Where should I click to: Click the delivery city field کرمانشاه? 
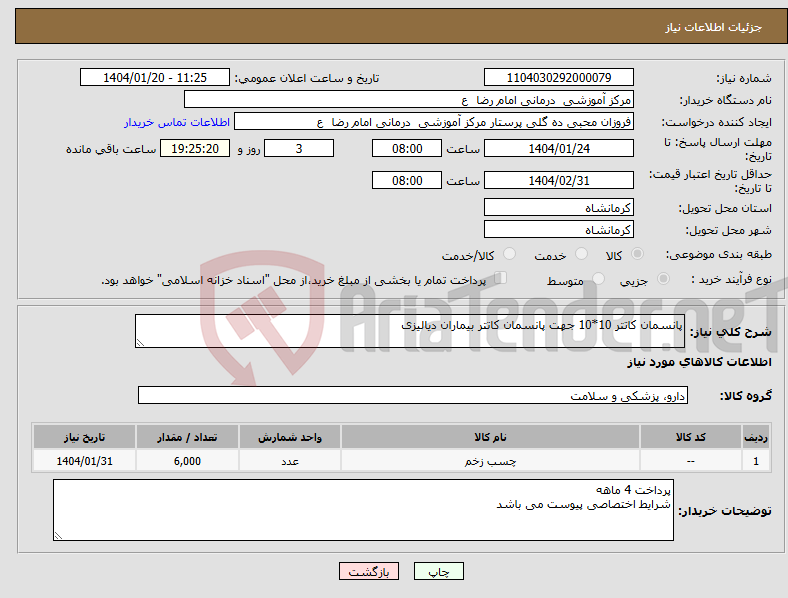[x=558, y=229]
